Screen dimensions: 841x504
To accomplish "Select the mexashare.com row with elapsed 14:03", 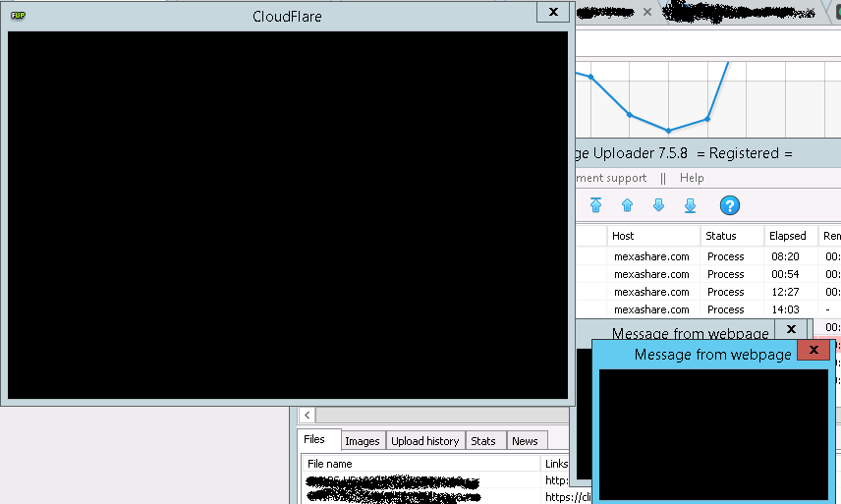I will click(x=708, y=309).
